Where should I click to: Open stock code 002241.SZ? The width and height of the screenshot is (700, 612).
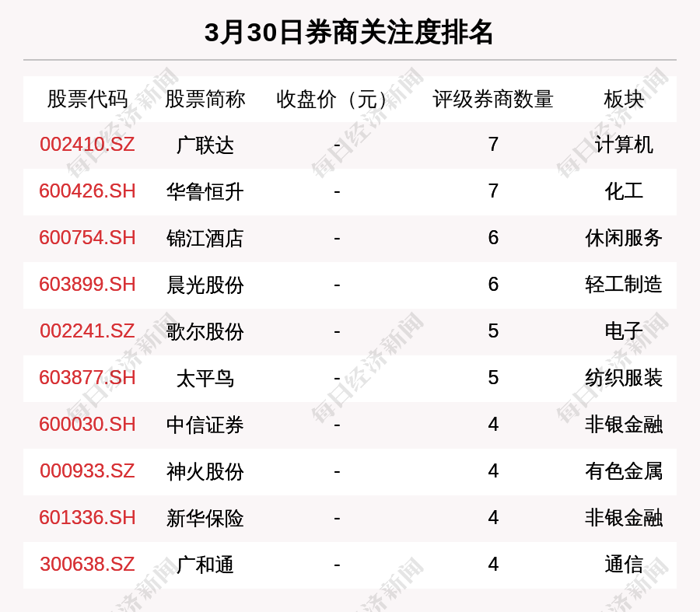87,331
